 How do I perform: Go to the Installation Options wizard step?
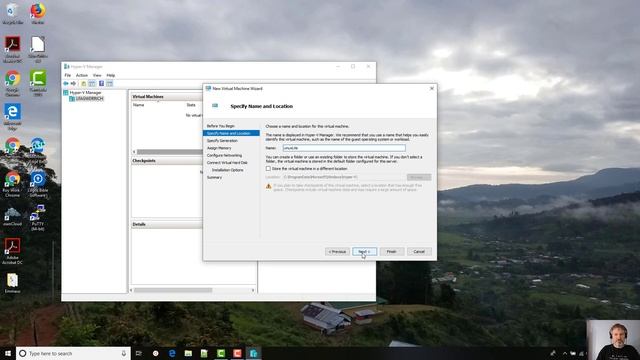(x=227, y=170)
